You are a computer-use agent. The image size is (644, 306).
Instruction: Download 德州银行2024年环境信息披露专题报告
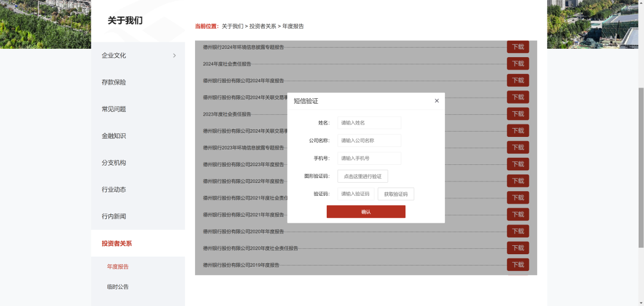coord(518,47)
